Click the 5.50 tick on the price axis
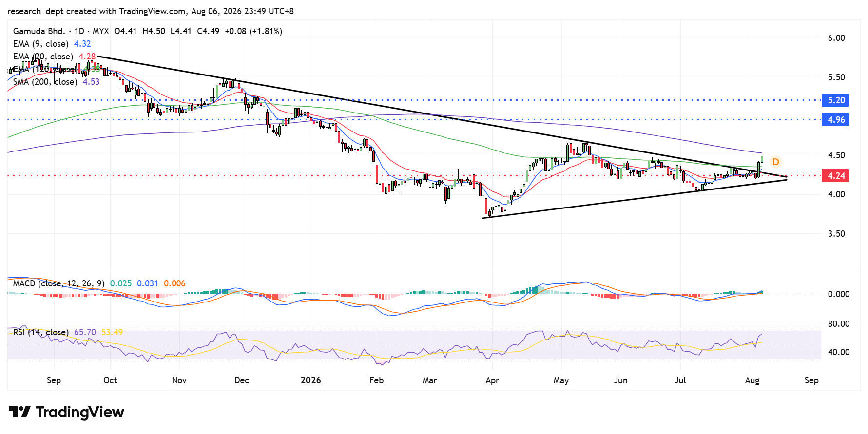 pos(836,77)
